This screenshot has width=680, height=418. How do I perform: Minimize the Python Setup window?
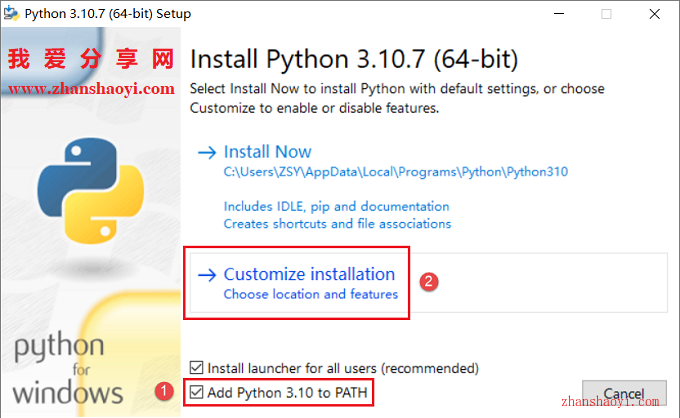click(x=559, y=14)
